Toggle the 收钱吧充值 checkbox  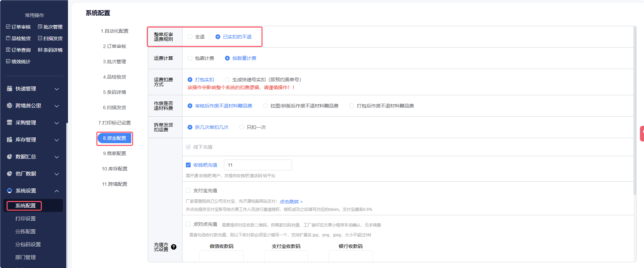188,165
